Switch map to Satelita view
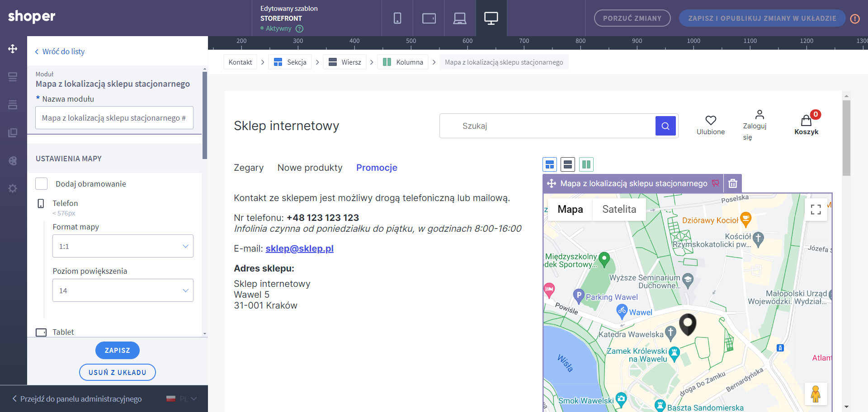 619,210
